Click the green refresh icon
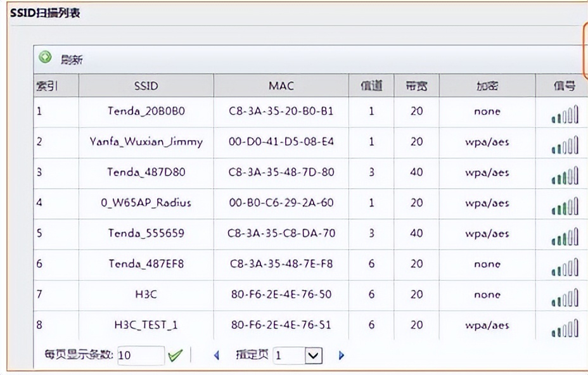This screenshot has height=375, width=588. point(45,58)
